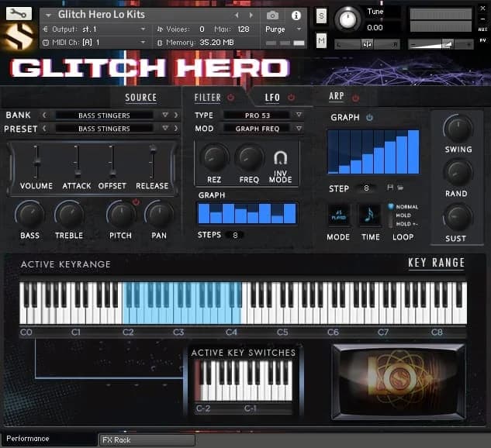Open snapshot view camera icon
491x448 pixels.
click(272, 15)
